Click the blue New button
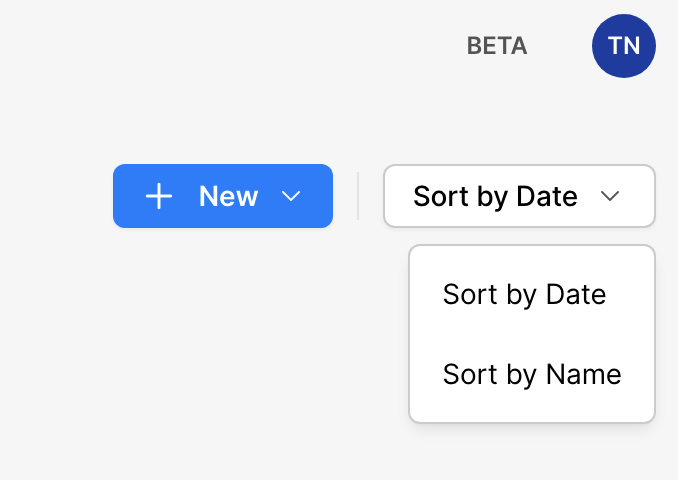 (222, 196)
